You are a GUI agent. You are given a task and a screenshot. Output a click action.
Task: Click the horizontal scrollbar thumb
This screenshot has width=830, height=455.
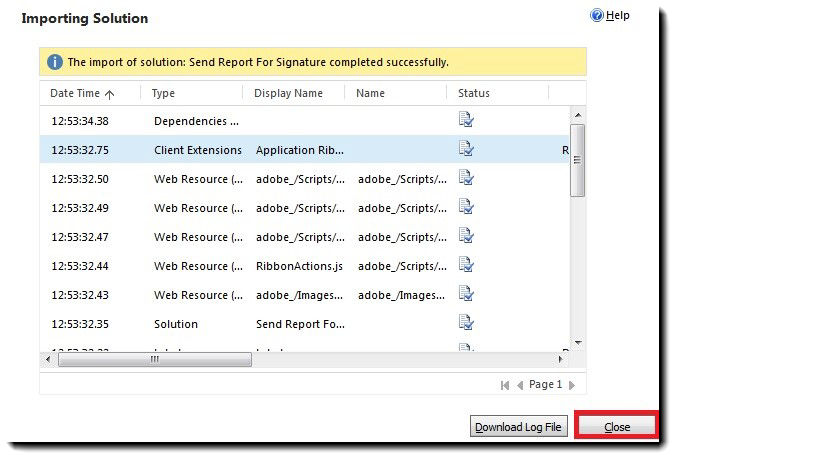155,360
